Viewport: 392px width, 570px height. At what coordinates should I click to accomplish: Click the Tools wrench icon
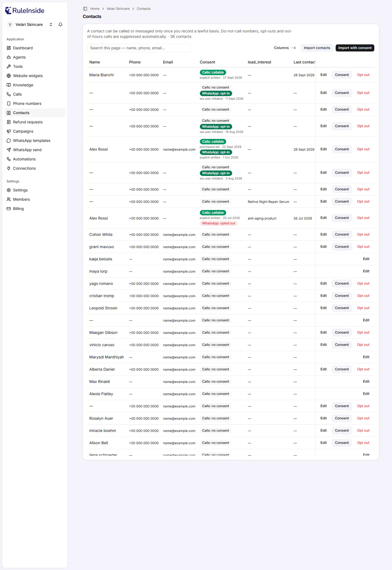tap(9, 66)
